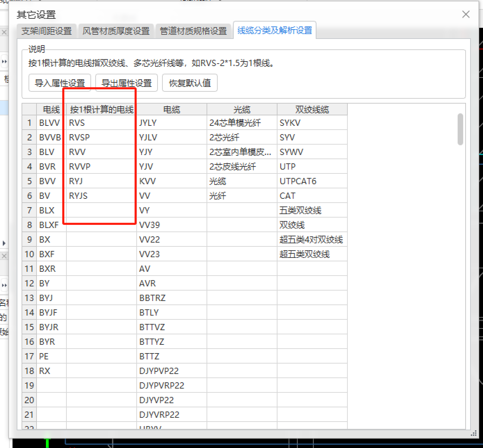Select the 光纤 cell in row 6

(242, 196)
